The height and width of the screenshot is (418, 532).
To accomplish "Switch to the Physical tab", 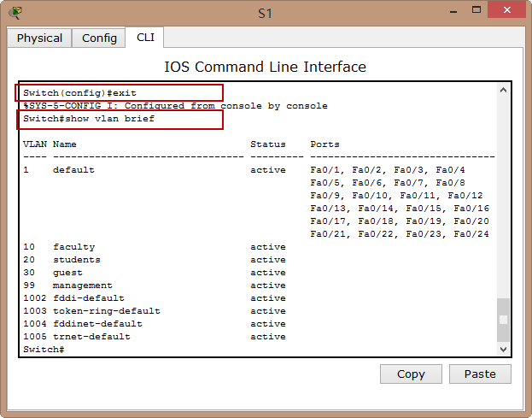I will click(x=39, y=38).
